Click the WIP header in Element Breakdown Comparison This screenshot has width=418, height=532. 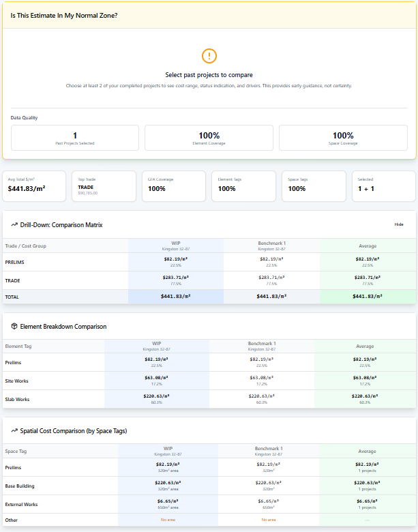(x=156, y=346)
